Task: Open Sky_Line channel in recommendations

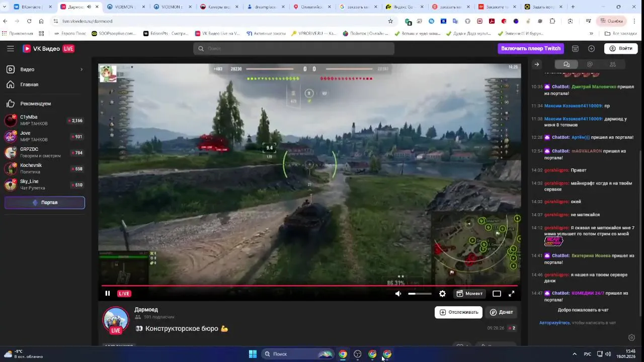Action: point(44,185)
